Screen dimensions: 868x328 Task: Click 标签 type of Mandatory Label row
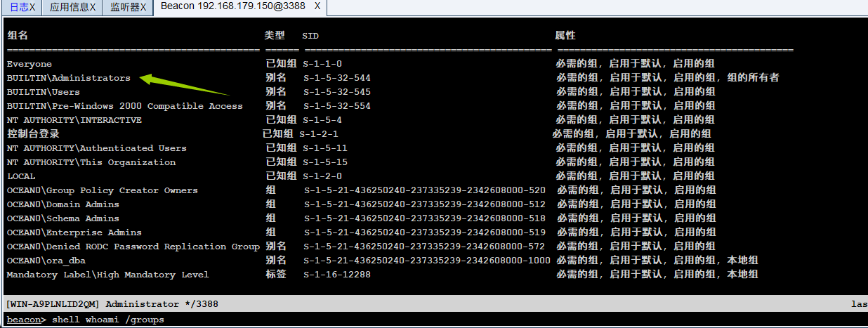[x=276, y=275]
